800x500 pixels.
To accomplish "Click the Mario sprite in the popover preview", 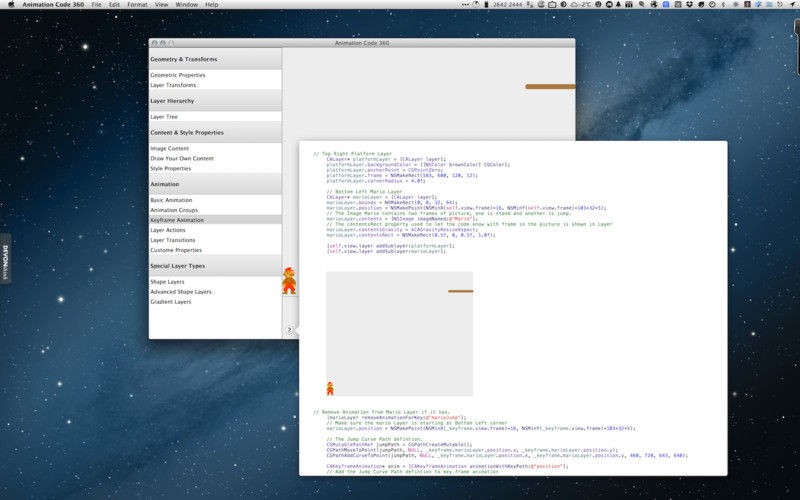I will pos(330,388).
